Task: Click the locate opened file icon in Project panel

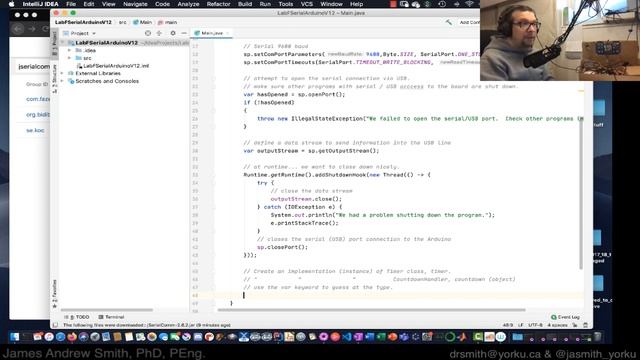Action: [x=148, y=33]
